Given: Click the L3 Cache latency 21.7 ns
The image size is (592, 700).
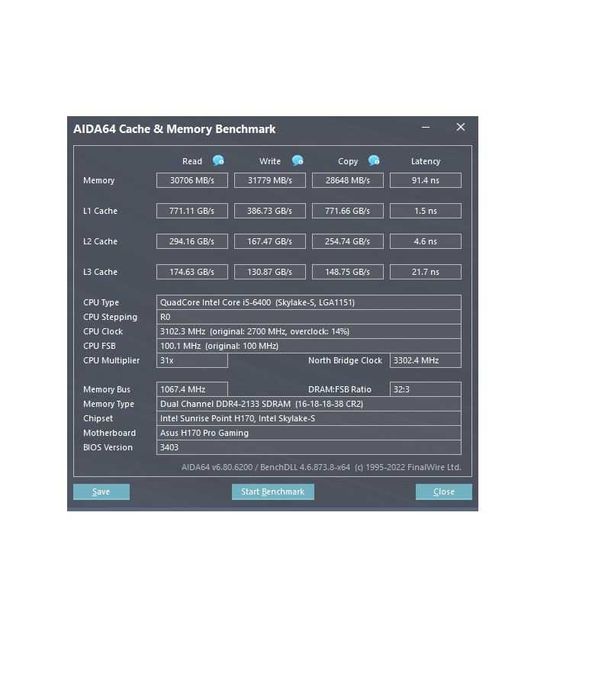Looking at the screenshot, I should coord(425,272).
